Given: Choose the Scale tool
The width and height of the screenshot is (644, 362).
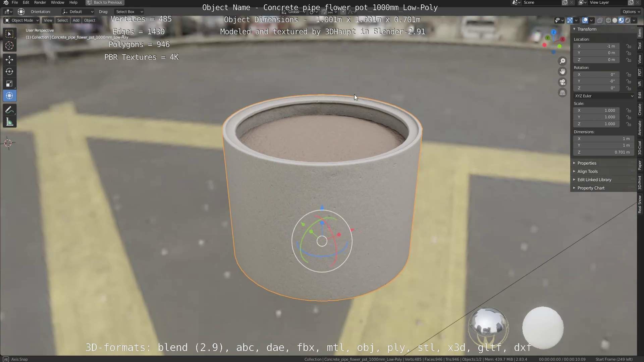Looking at the screenshot, I should click(9, 84).
